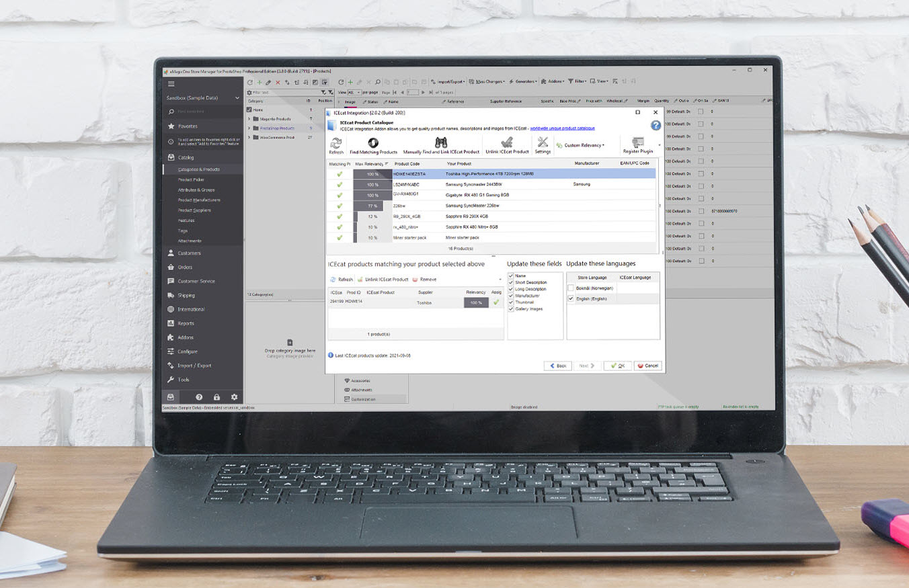The width and height of the screenshot is (909, 588).
Task: Toggle Gallery Images checkbox
Action: 511,309
